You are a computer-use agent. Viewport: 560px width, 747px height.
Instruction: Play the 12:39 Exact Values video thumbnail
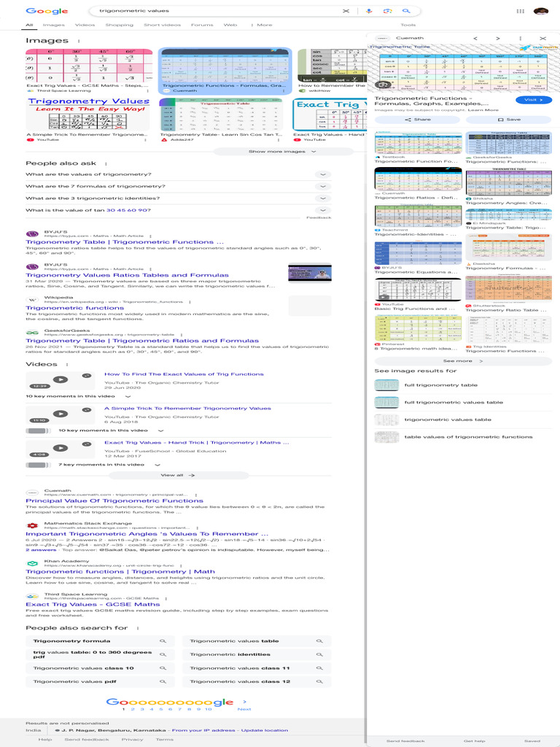[x=60, y=380]
